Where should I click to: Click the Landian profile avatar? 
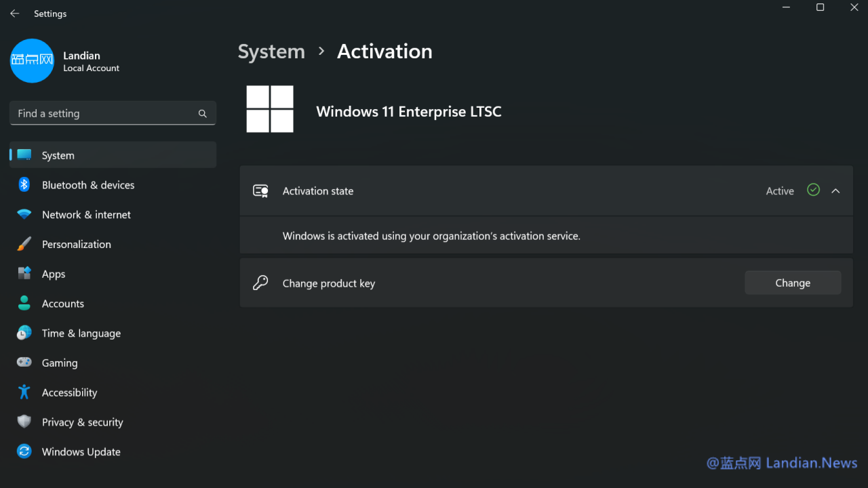(x=32, y=61)
